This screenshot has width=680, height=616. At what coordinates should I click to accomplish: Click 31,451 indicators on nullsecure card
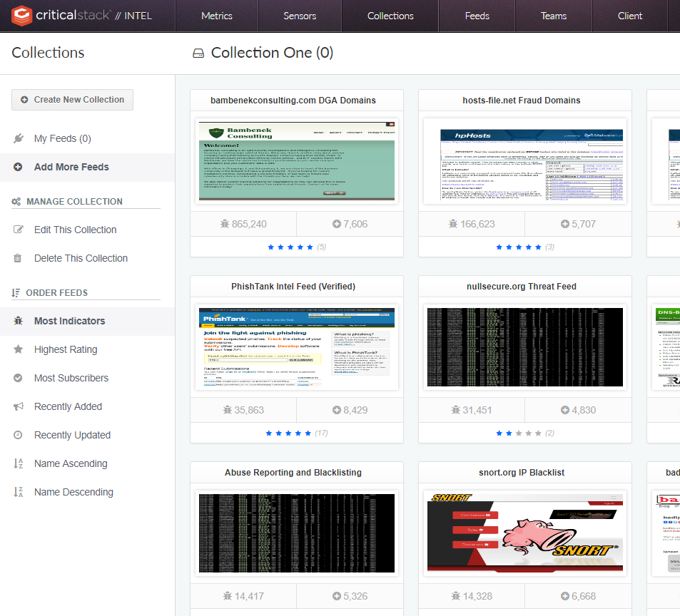(x=472, y=410)
